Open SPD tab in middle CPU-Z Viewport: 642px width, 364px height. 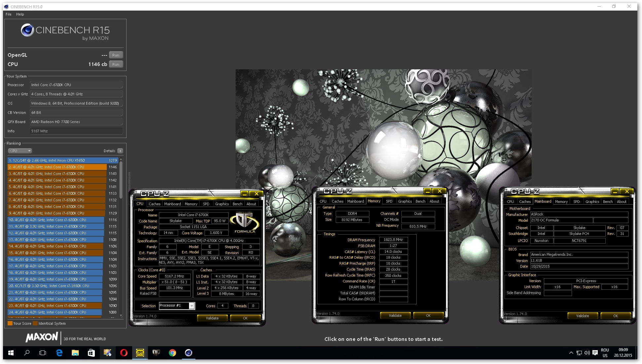tap(389, 201)
